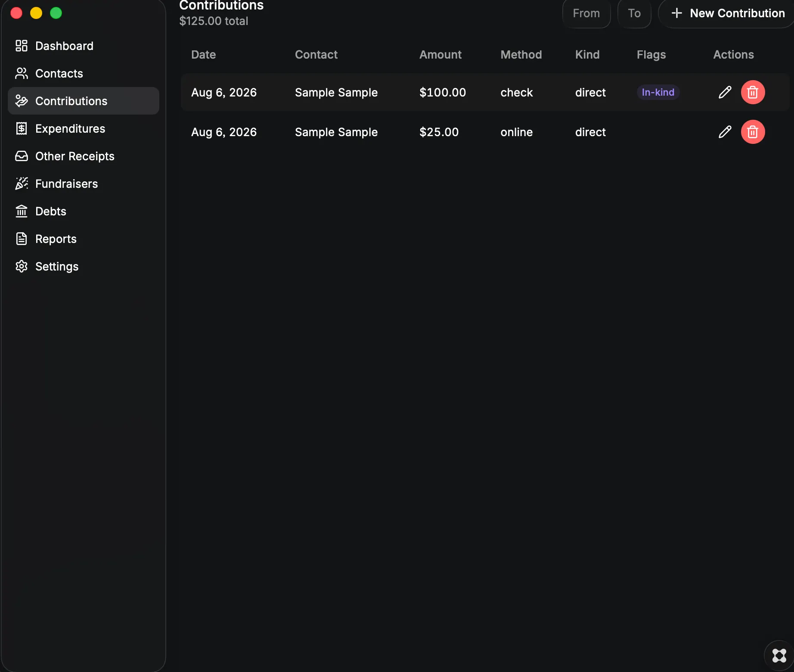The image size is (794, 672).
Task: Click the Other Receipts inbox icon
Action: click(x=22, y=156)
